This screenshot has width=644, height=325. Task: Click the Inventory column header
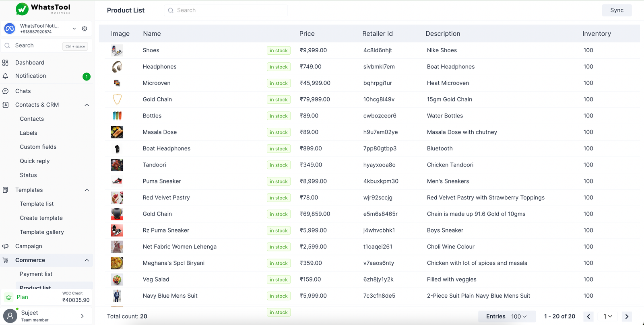point(597,34)
